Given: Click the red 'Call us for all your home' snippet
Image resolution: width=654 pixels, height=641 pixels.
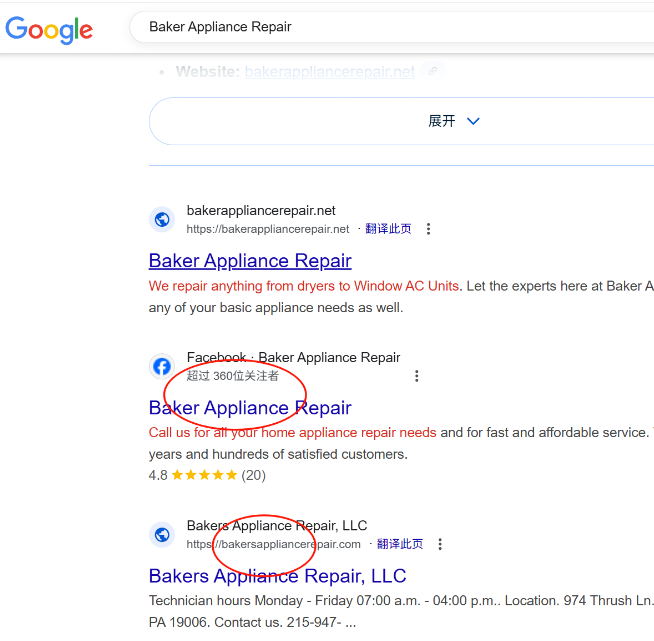Looking at the screenshot, I should pos(292,432).
